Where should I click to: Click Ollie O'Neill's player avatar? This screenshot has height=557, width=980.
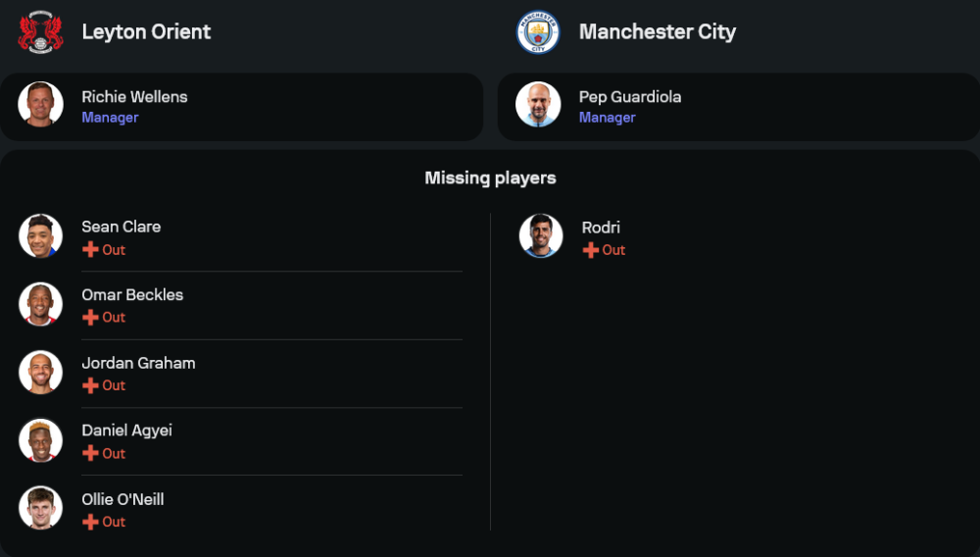click(41, 508)
